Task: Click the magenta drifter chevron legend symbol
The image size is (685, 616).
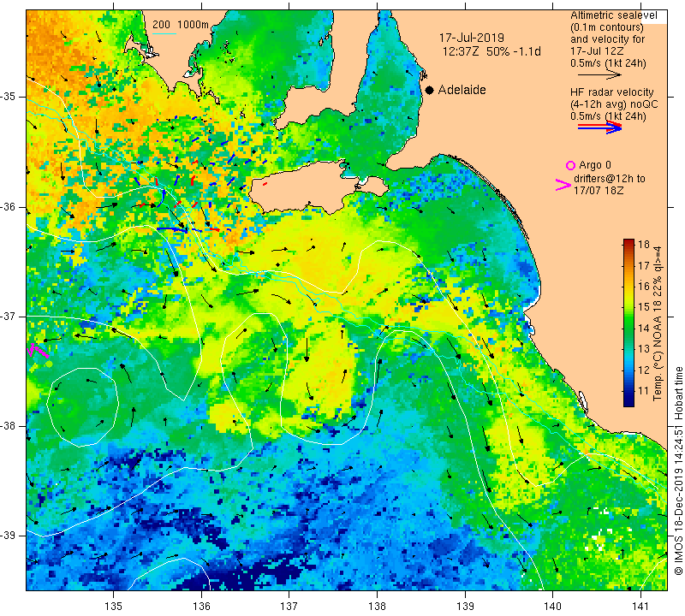Action: [x=563, y=185]
